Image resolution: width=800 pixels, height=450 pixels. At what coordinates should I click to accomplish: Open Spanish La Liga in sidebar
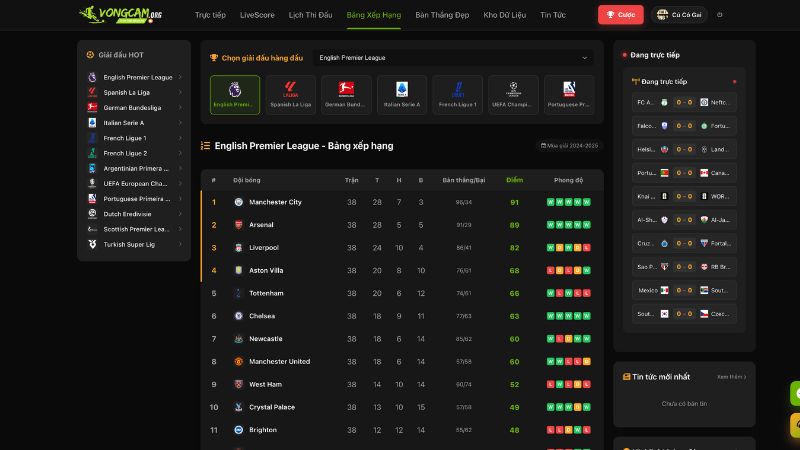(134, 92)
